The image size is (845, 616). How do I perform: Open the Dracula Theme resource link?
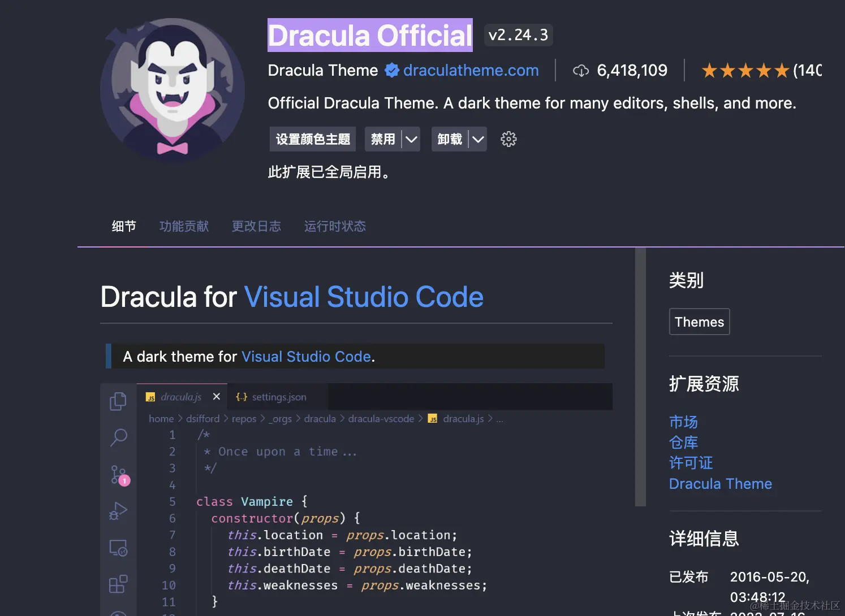point(721,484)
